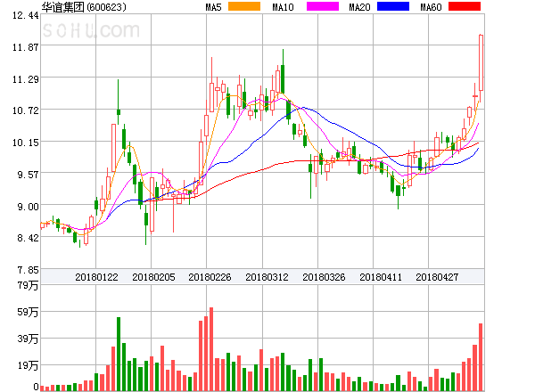Click the MA10 legend label
The height and width of the screenshot is (392, 535).
coord(283,7)
